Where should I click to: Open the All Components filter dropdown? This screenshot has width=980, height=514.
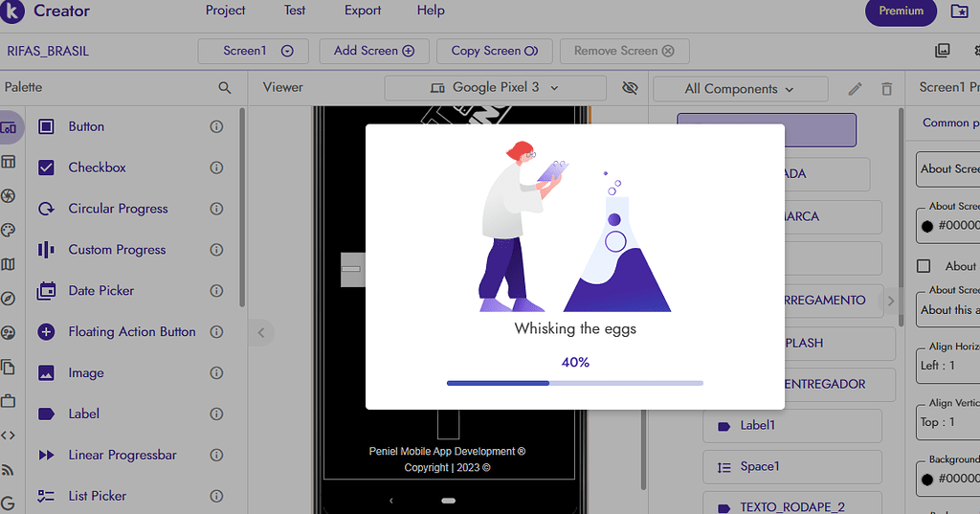pyautogui.click(x=740, y=89)
